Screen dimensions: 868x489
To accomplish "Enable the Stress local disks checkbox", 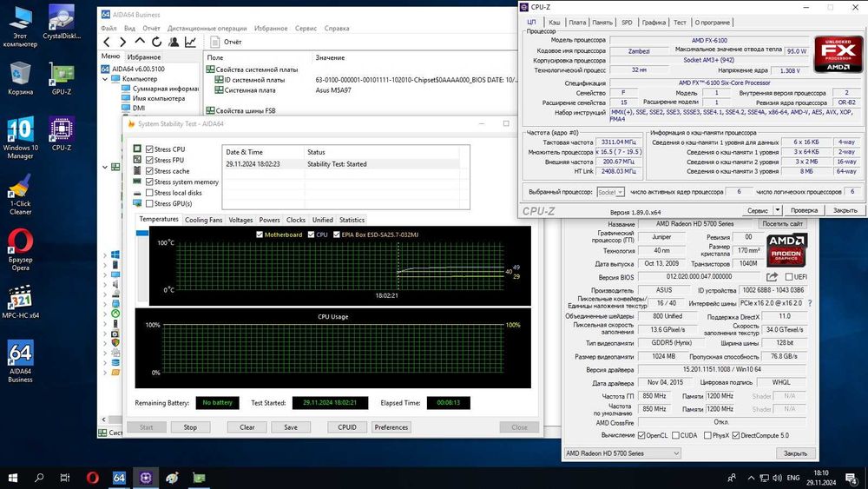I will [149, 193].
